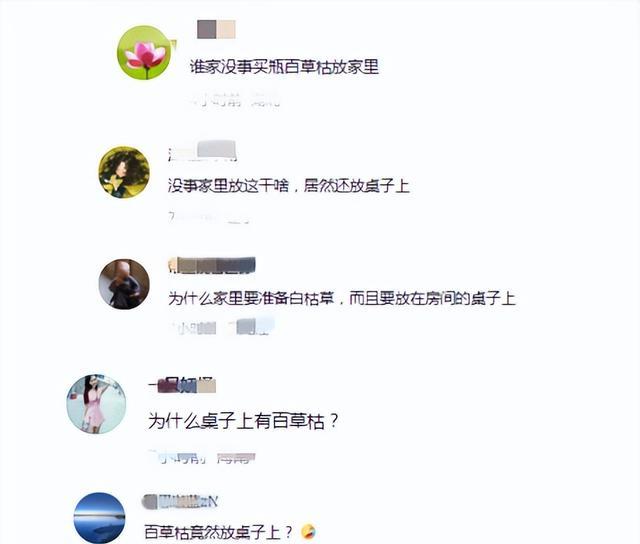640x544 pixels.
Task: Open the blurred username above the first comment
Action: (x=216, y=29)
